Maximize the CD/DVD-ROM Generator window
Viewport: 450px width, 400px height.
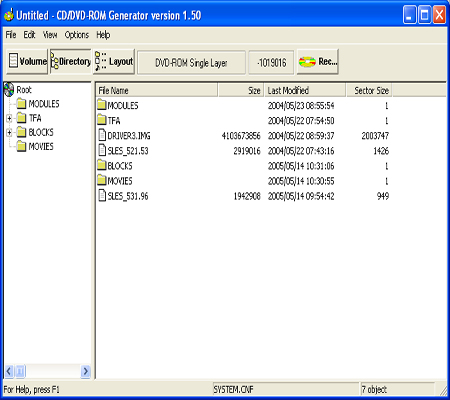[424, 15]
